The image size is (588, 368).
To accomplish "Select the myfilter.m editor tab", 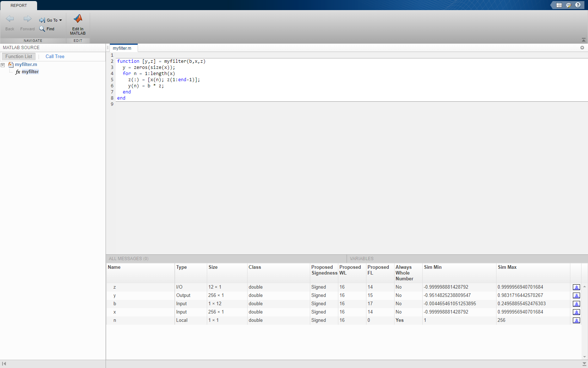I will point(122,48).
